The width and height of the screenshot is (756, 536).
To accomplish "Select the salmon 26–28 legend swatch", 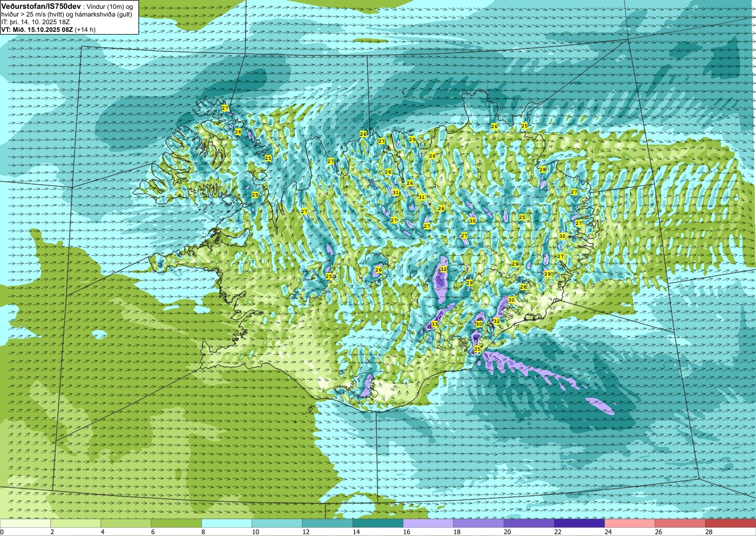I will pyautogui.click(x=680, y=523).
